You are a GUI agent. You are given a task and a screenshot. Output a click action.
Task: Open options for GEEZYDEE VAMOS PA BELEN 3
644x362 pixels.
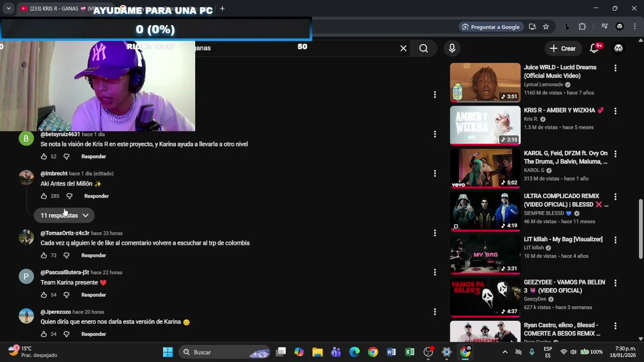tap(615, 283)
